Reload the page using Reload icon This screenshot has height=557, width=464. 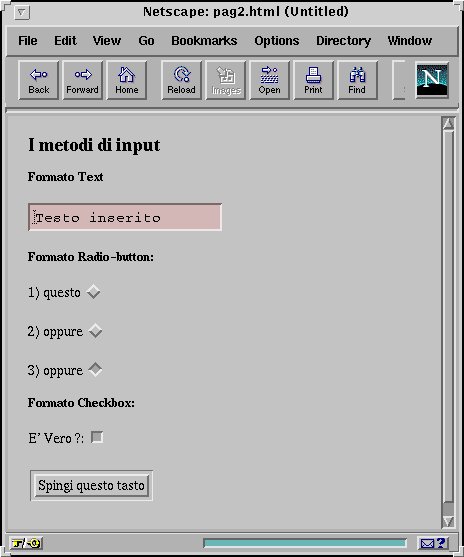(x=182, y=80)
